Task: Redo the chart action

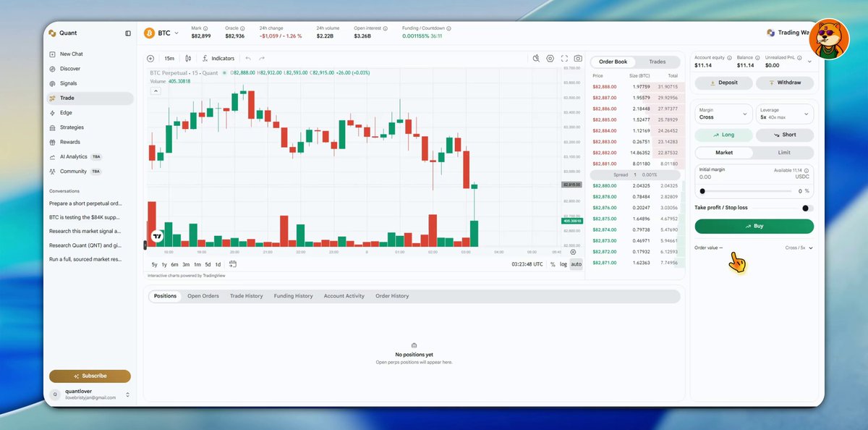Action: click(x=262, y=59)
